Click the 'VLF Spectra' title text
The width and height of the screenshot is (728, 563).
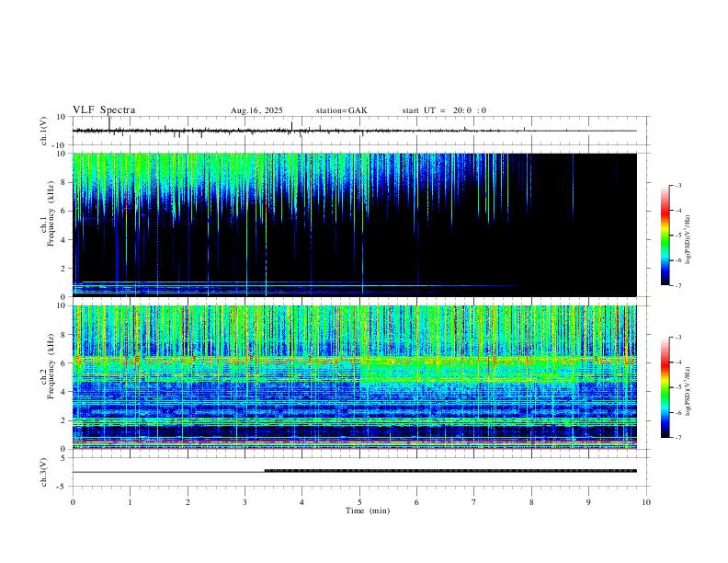click(x=104, y=110)
